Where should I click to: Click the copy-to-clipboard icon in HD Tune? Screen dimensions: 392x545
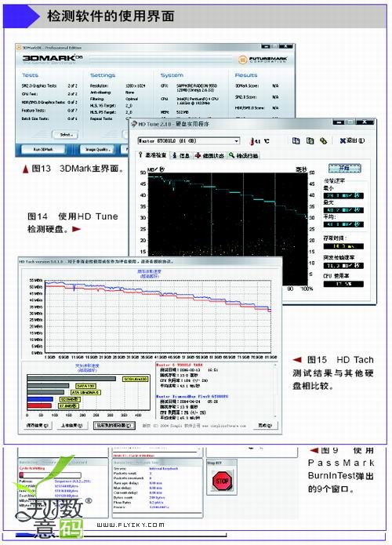click(x=296, y=140)
